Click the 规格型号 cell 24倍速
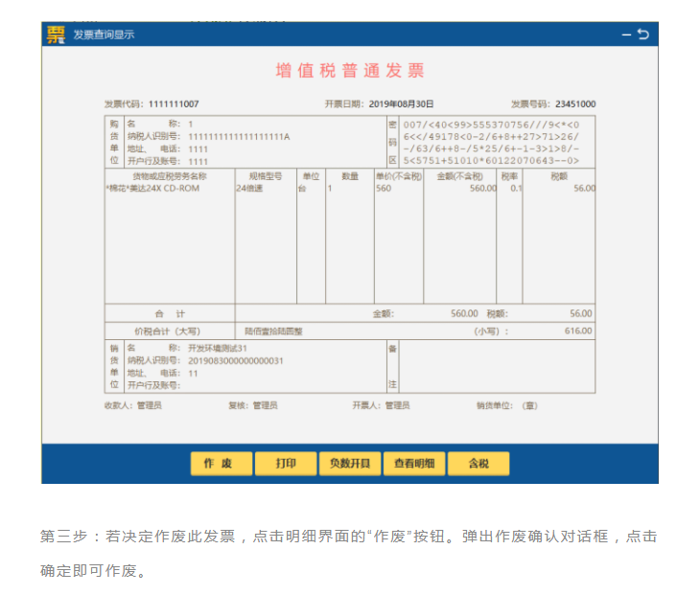 tap(252, 189)
